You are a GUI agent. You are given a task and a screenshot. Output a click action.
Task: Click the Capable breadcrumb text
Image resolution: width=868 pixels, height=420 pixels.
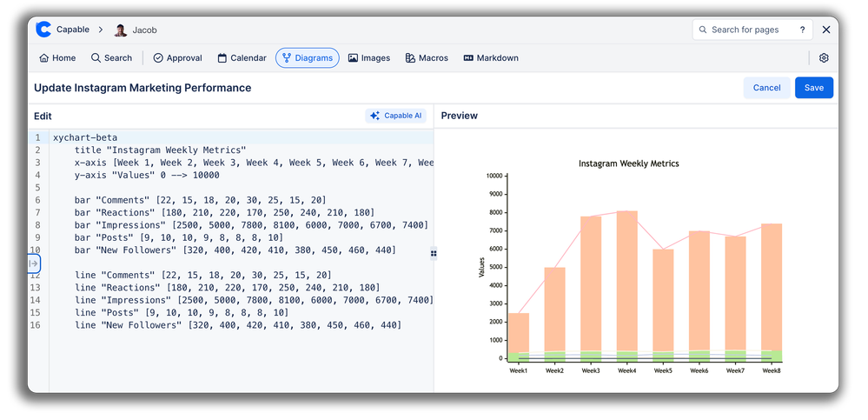coord(72,30)
